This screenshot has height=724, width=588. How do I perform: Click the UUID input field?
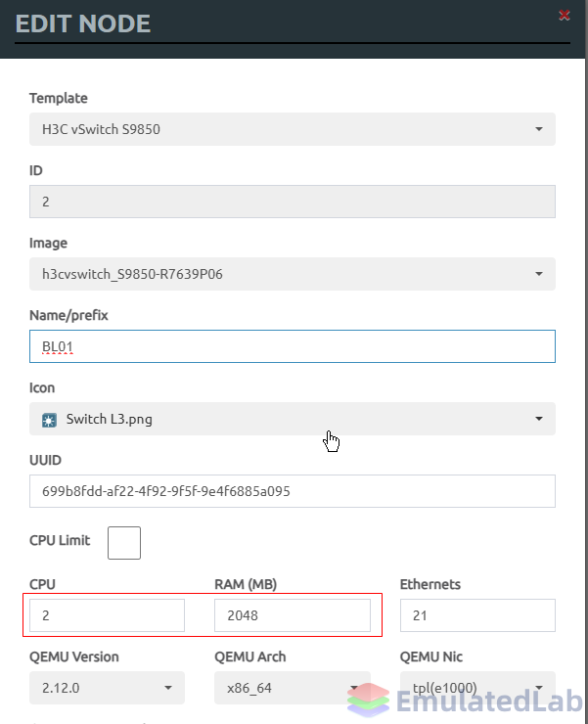click(293, 491)
